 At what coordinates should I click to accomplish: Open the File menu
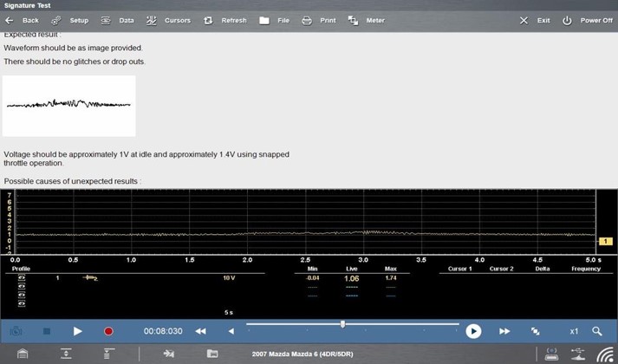tap(274, 20)
